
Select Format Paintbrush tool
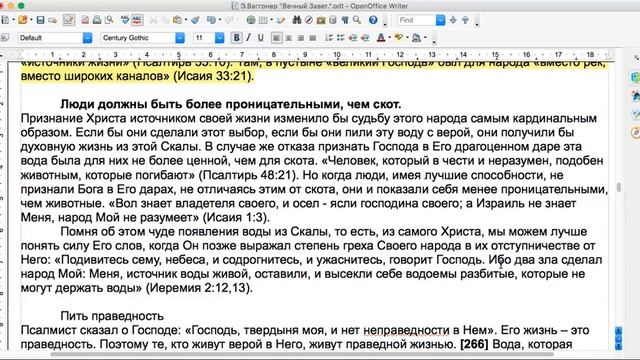195,20
